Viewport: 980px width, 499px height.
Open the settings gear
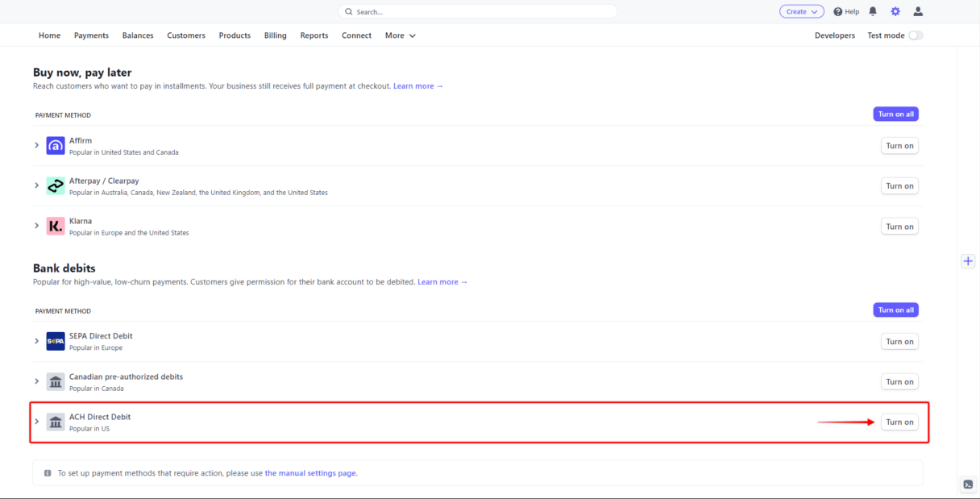click(x=895, y=11)
